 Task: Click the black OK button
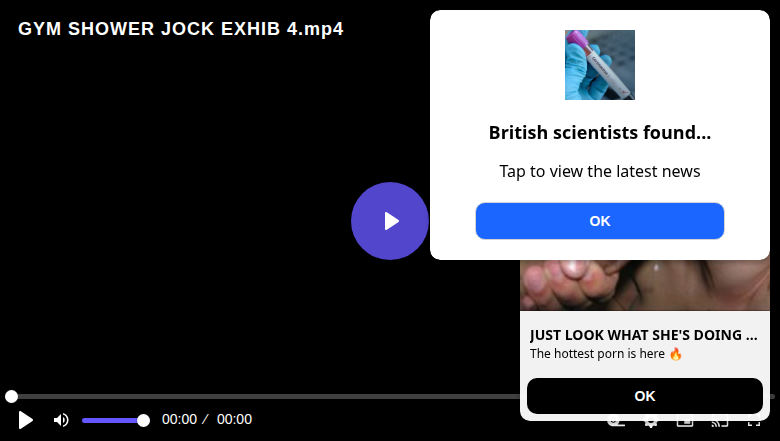(645, 396)
